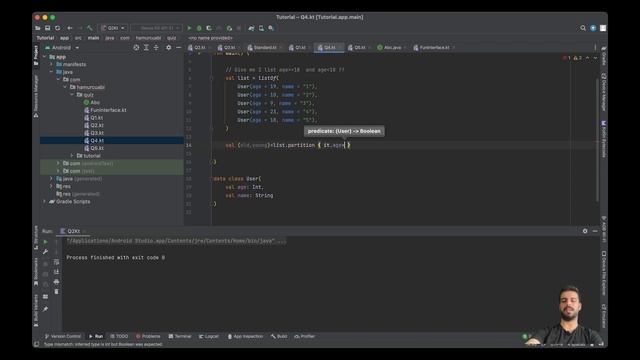The image size is (640, 360).
Task: Click the Search Everywhere magnifier icon
Action: 583,28
